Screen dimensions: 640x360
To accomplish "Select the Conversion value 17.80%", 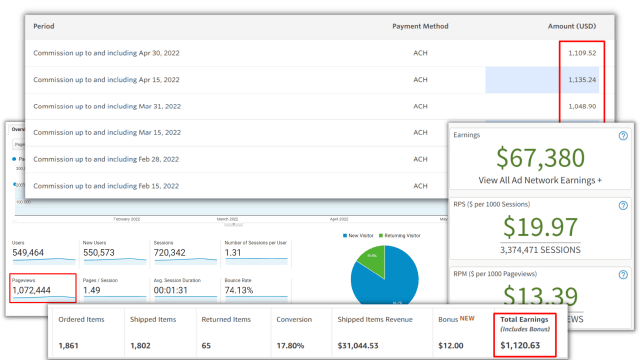I will click(x=290, y=346).
